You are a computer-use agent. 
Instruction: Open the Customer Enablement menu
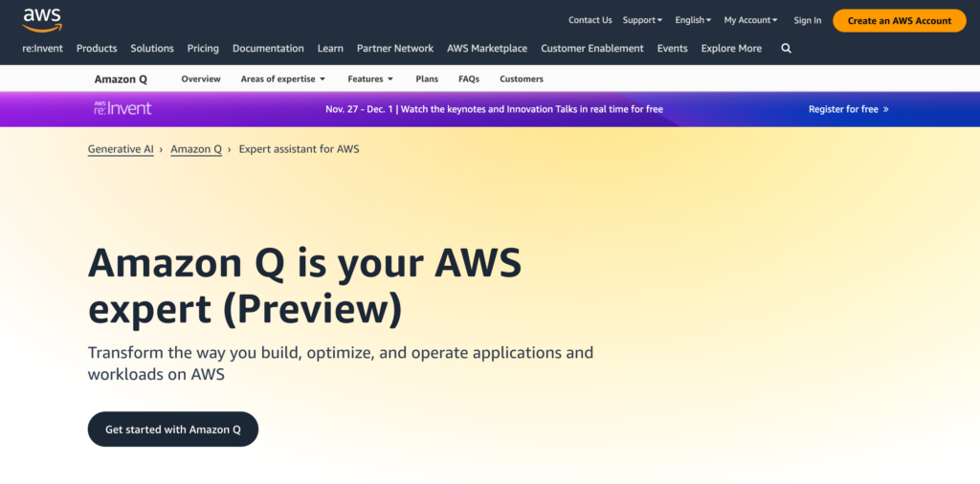[591, 48]
